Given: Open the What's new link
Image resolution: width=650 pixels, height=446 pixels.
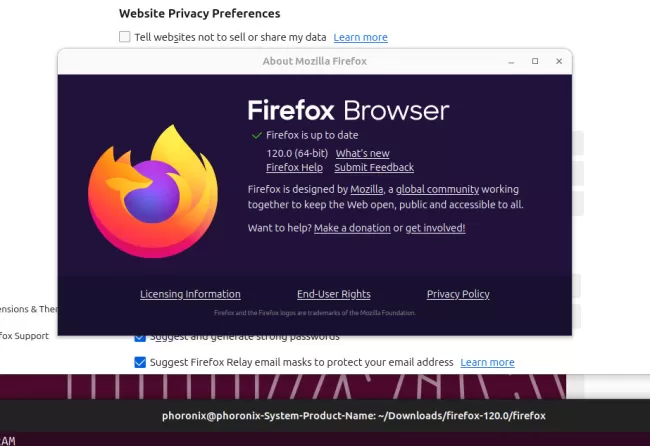Looking at the screenshot, I should 362,153.
